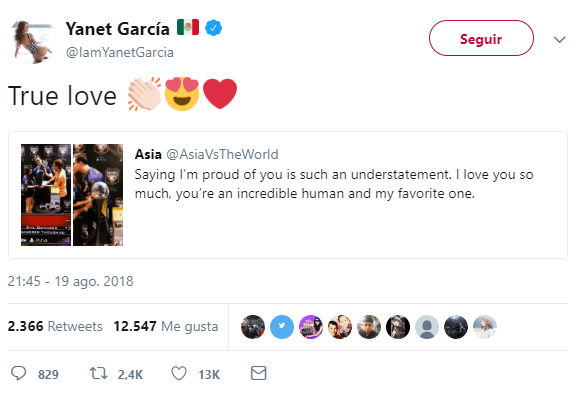
Task: Open second quoted tweet photo with trophy
Action: pyautogui.click(x=98, y=195)
